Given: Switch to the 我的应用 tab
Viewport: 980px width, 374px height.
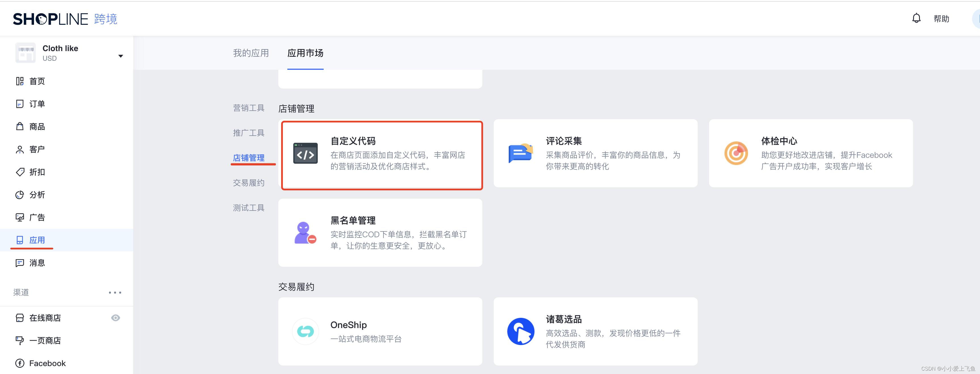Looking at the screenshot, I should pyautogui.click(x=251, y=53).
